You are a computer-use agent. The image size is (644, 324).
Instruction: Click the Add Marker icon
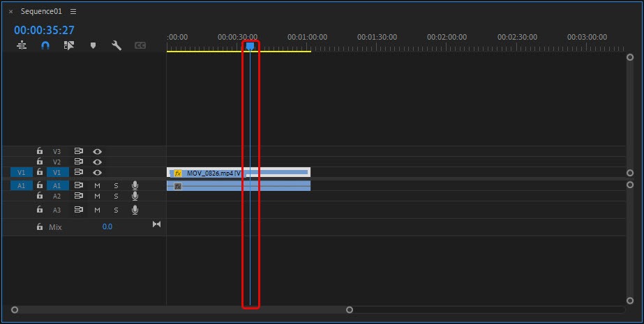click(93, 45)
